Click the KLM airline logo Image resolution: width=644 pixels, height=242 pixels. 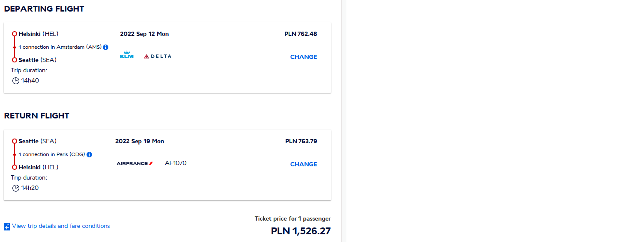point(127,55)
